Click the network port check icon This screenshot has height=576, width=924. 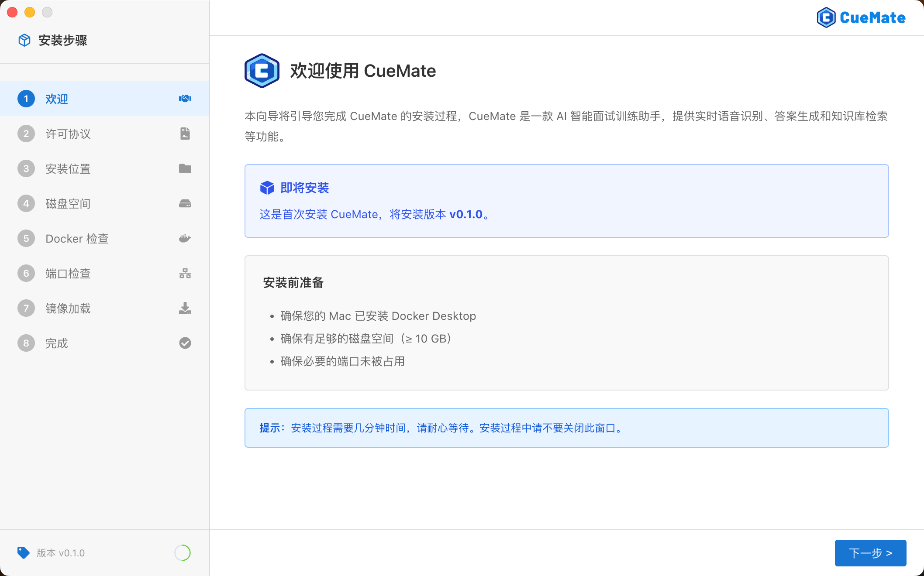click(x=185, y=273)
